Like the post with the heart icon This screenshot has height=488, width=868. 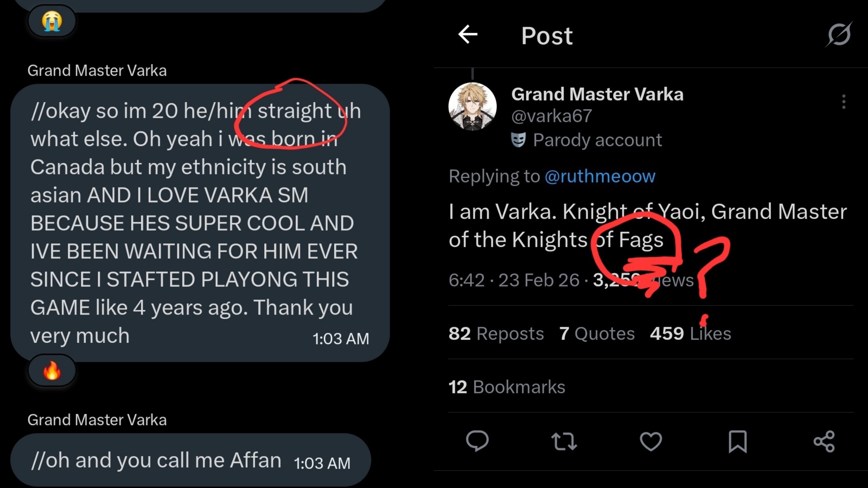coord(651,441)
